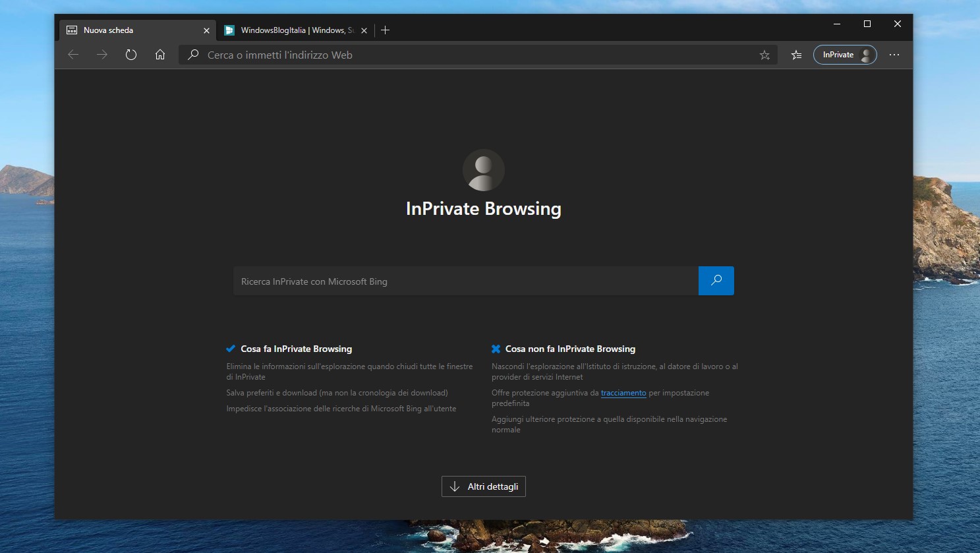The width and height of the screenshot is (980, 553).
Task: Click the Cosa non fa InPrivate Browsing heading
Action: pyautogui.click(x=570, y=349)
